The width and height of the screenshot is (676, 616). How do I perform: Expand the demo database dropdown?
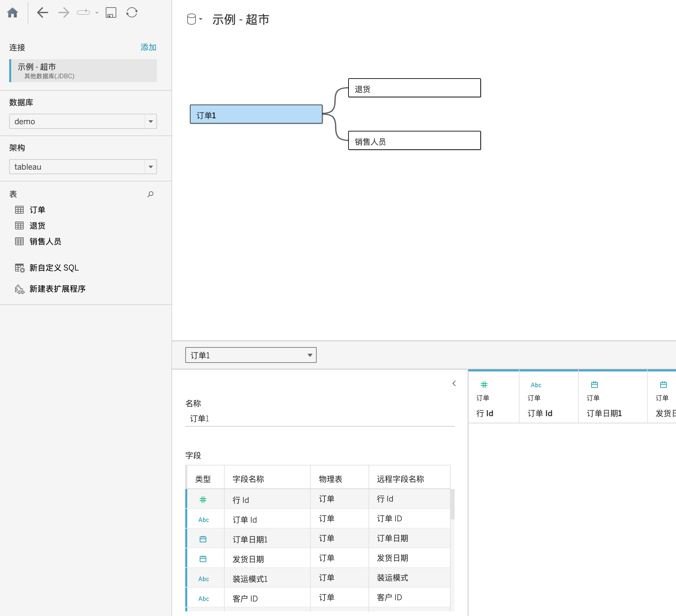click(150, 121)
